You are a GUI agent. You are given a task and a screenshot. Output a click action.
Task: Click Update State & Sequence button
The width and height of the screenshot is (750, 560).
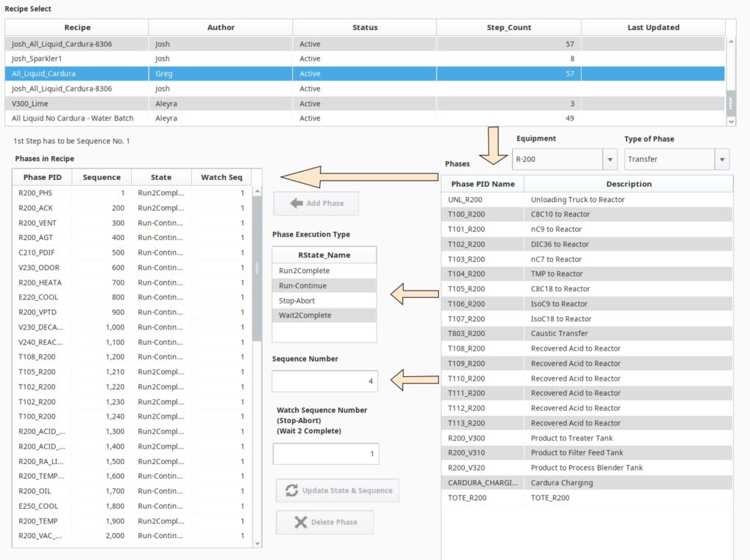coord(338,490)
